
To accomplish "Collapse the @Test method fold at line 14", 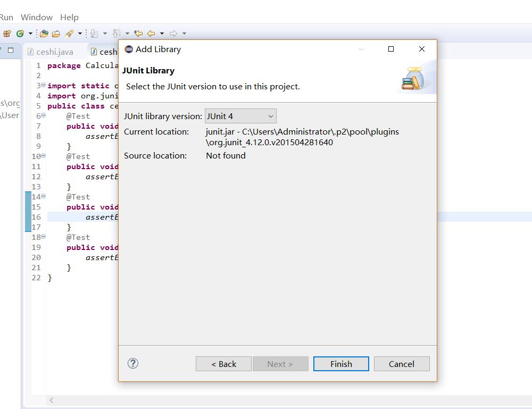I will (x=44, y=196).
